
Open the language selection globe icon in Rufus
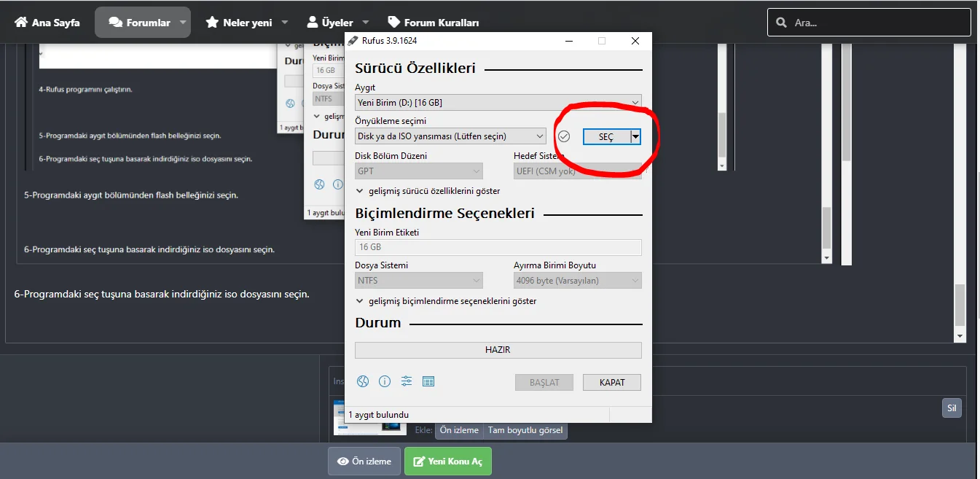point(362,381)
